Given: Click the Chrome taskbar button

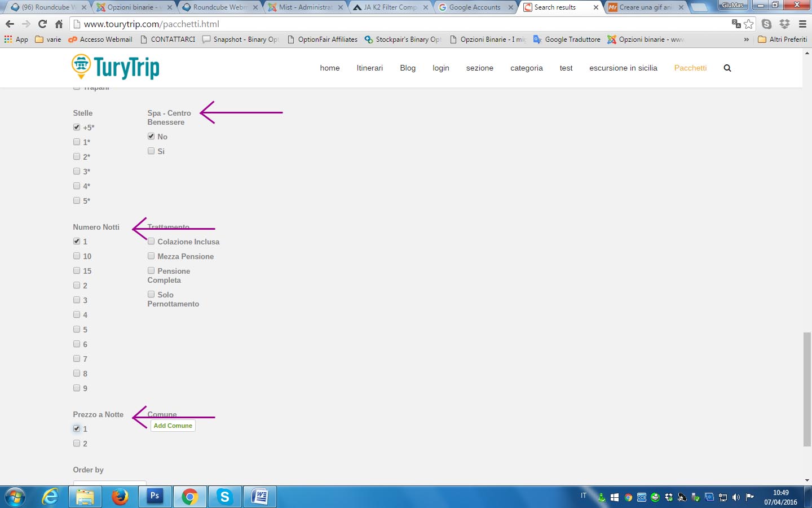Looking at the screenshot, I should pyautogui.click(x=189, y=497).
